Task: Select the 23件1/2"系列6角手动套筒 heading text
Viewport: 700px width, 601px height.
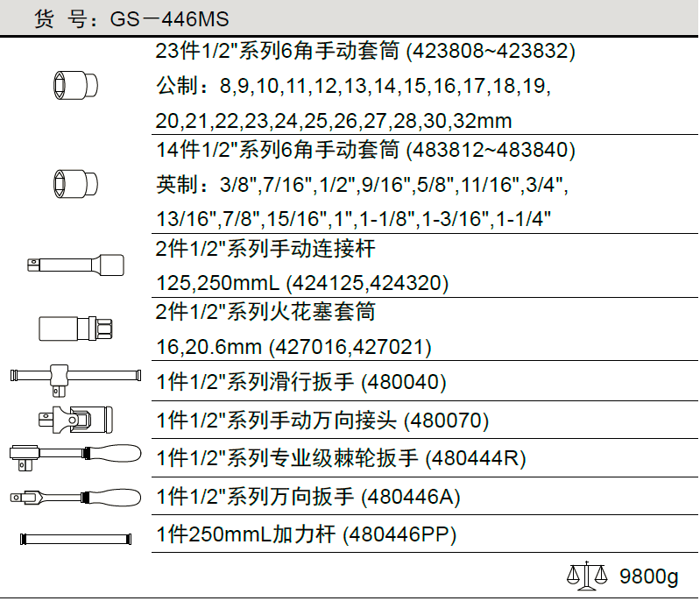Action: pos(365,52)
